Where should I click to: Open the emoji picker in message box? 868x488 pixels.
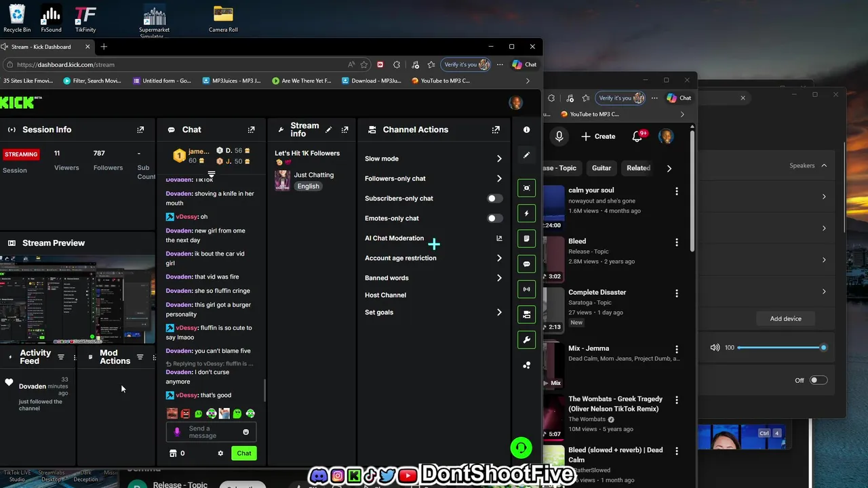tap(245, 432)
